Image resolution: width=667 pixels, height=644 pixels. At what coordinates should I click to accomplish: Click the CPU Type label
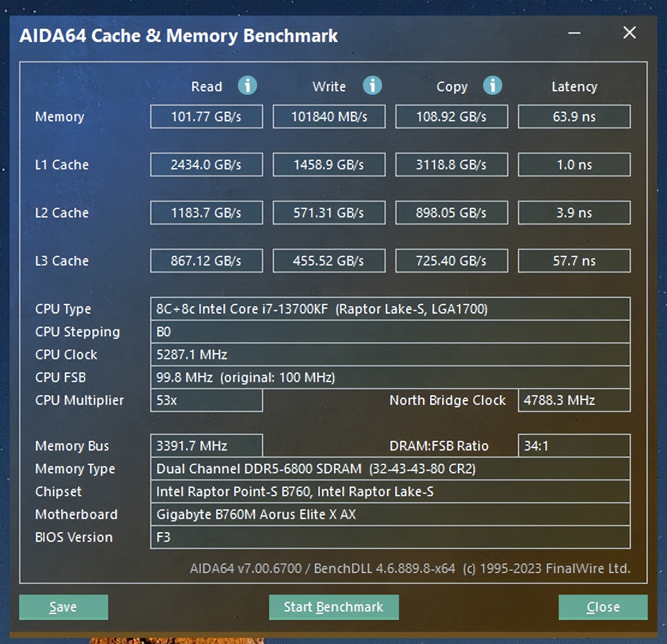click(63, 309)
